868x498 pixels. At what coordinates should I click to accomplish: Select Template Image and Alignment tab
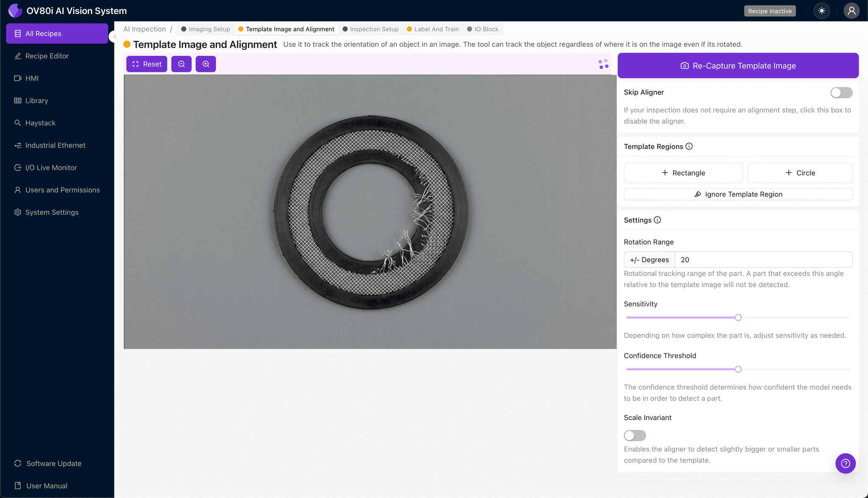click(287, 29)
